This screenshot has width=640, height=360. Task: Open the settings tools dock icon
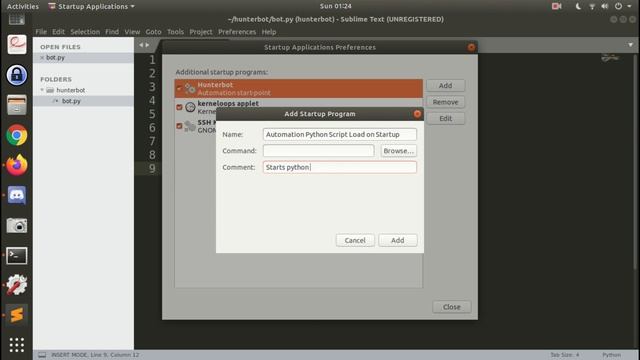point(17,285)
